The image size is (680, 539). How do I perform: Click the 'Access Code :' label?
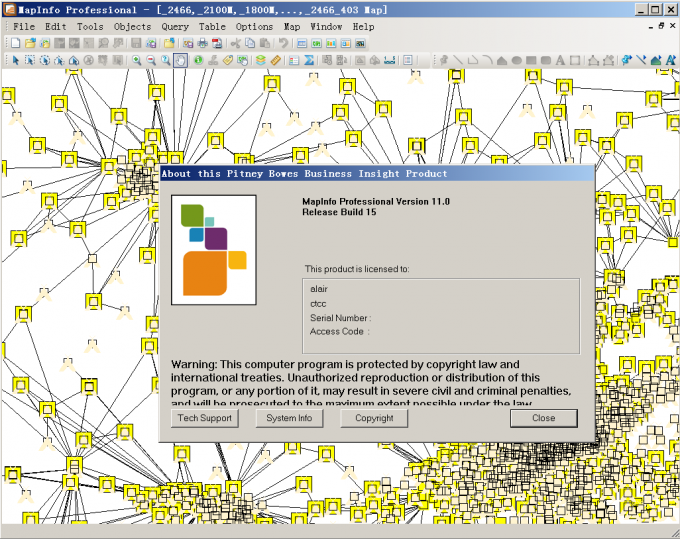tap(340, 331)
